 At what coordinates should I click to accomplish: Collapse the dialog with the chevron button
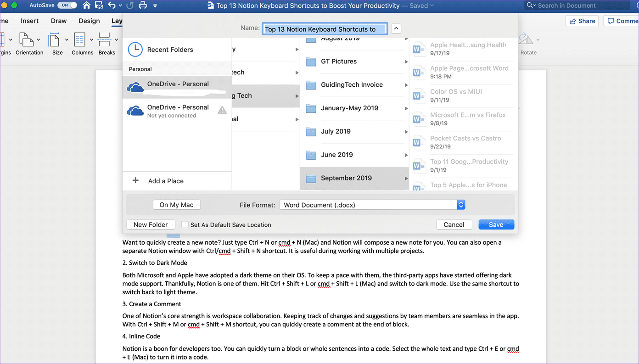[x=396, y=28]
